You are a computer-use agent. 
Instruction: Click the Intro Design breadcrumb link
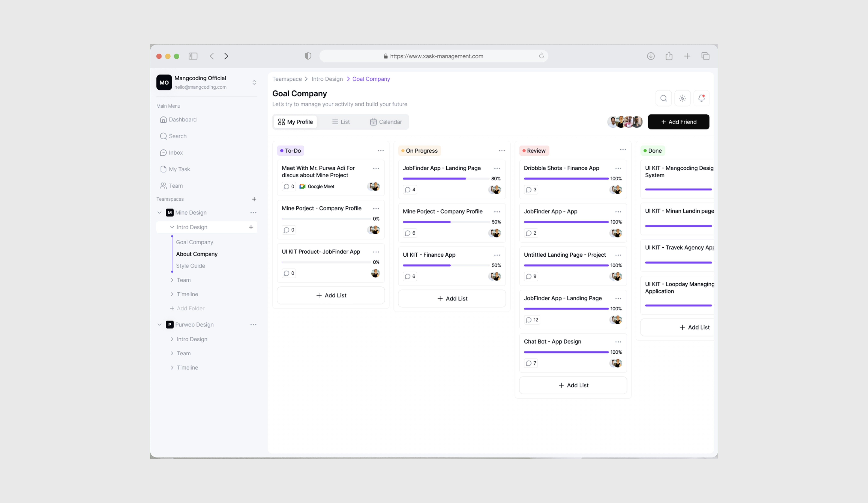327,79
